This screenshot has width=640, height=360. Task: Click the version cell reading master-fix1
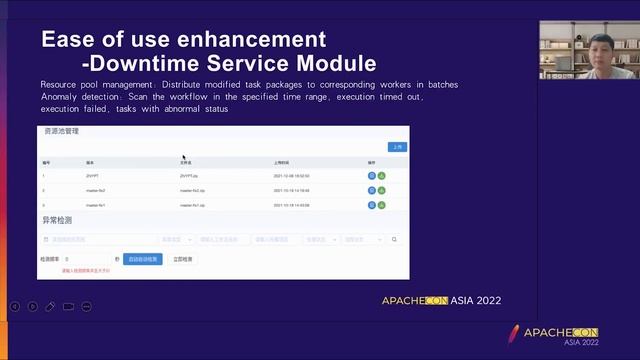point(96,205)
